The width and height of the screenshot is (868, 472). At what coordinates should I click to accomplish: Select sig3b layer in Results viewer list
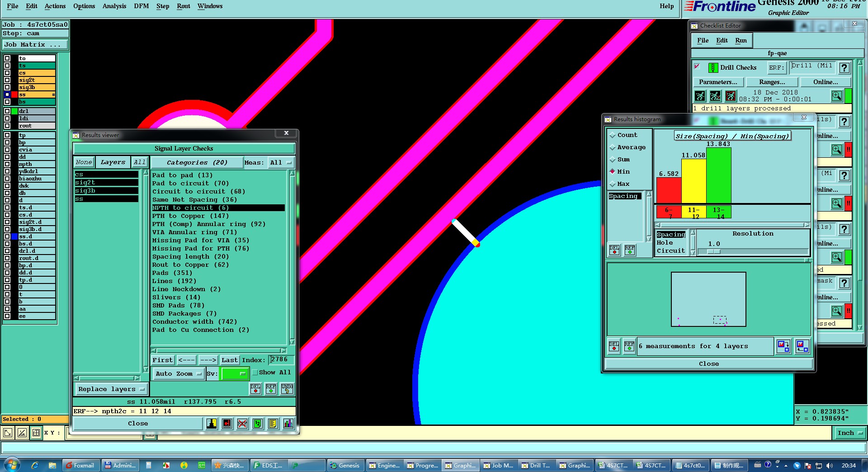(106, 191)
